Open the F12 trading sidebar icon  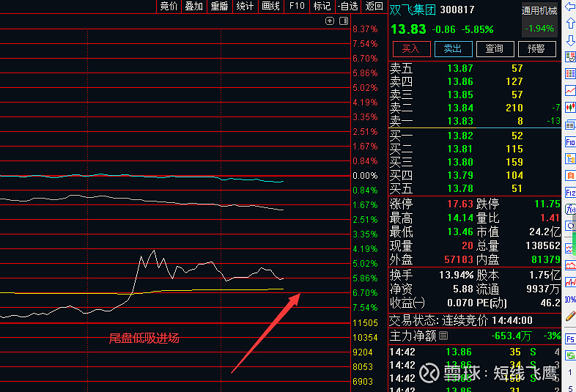(570, 193)
